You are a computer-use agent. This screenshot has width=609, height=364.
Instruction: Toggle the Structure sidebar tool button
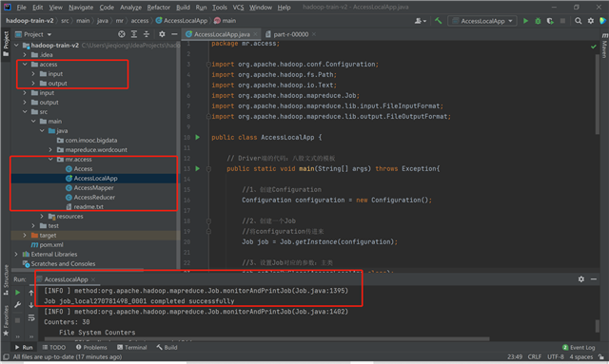(6, 279)
